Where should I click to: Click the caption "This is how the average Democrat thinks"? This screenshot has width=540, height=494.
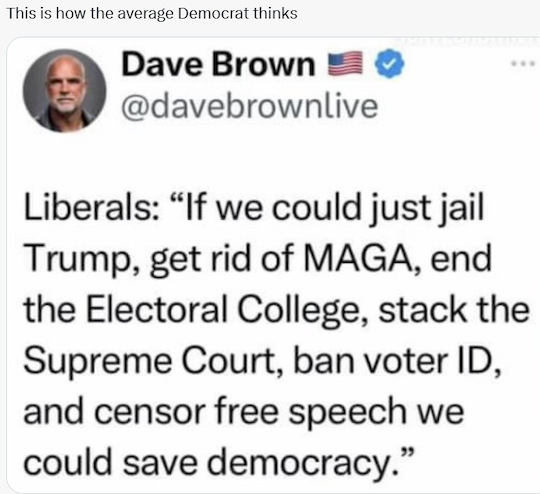(x=152, y=14)
